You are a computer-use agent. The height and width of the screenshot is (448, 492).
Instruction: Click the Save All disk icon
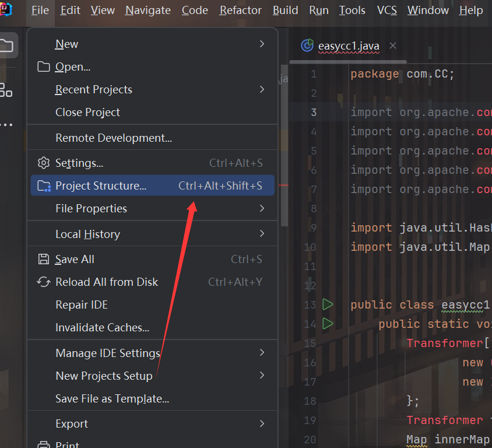pyautogui.click(x=44, y=259)
